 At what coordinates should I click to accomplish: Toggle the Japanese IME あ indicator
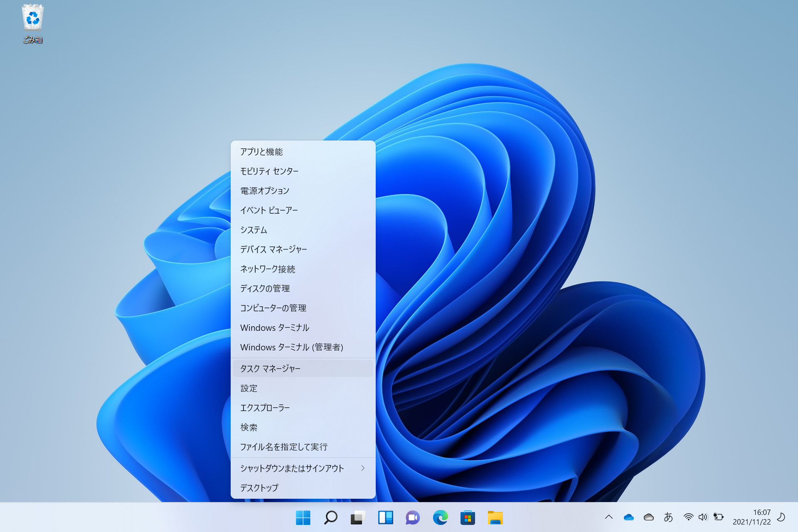point(668,517)
